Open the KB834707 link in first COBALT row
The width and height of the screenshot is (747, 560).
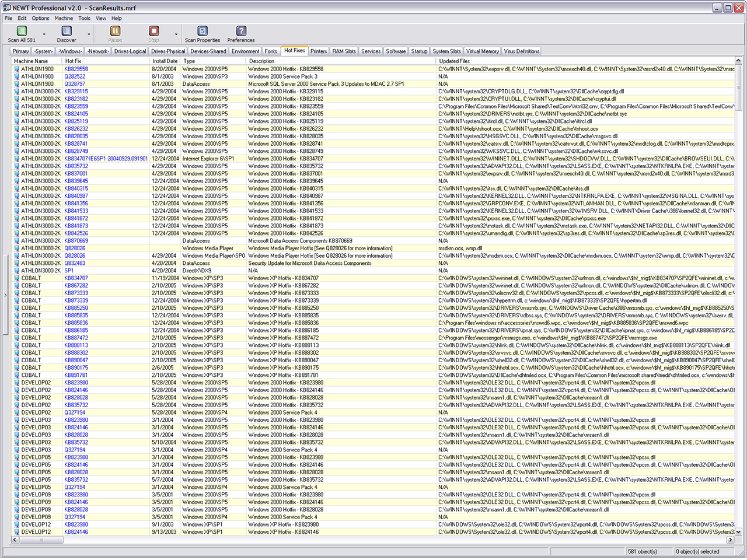pos(76,278)
